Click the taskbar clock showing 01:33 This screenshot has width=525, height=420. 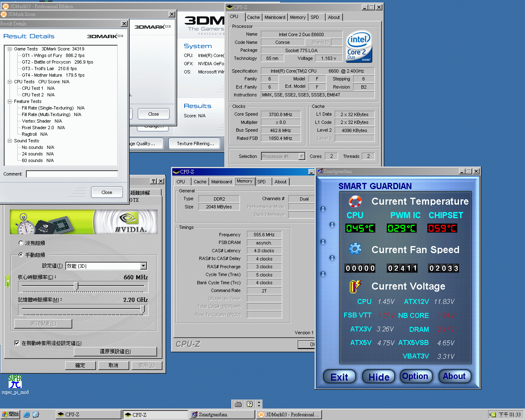pos(509,415)
